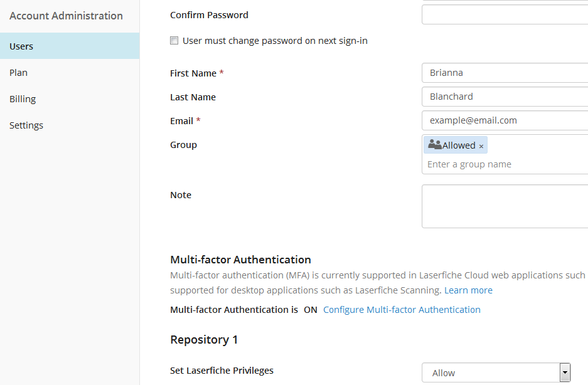The width and height of the screenshot is (588, 385).
Task: Focus the Confirm Password field
Action: pos(505,14)
